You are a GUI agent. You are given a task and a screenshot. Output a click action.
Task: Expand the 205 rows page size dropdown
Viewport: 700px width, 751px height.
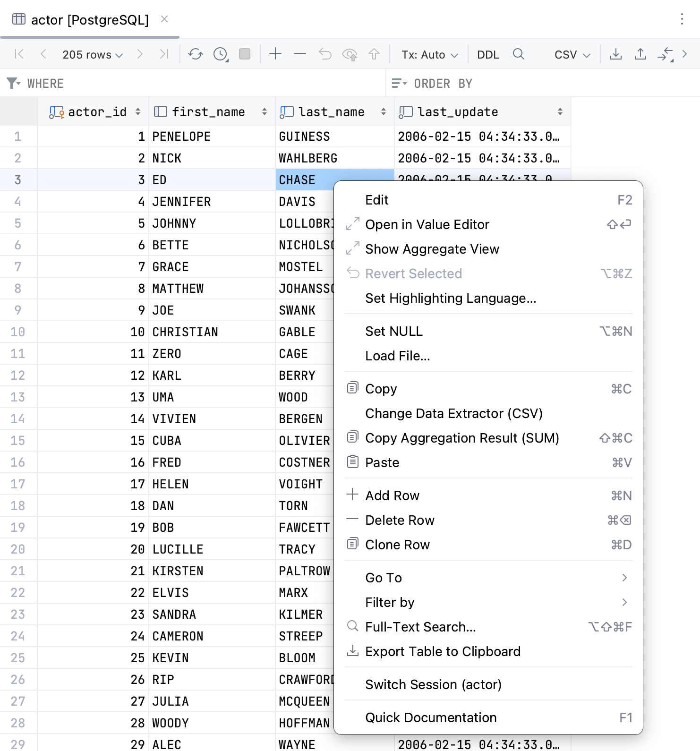93,55
